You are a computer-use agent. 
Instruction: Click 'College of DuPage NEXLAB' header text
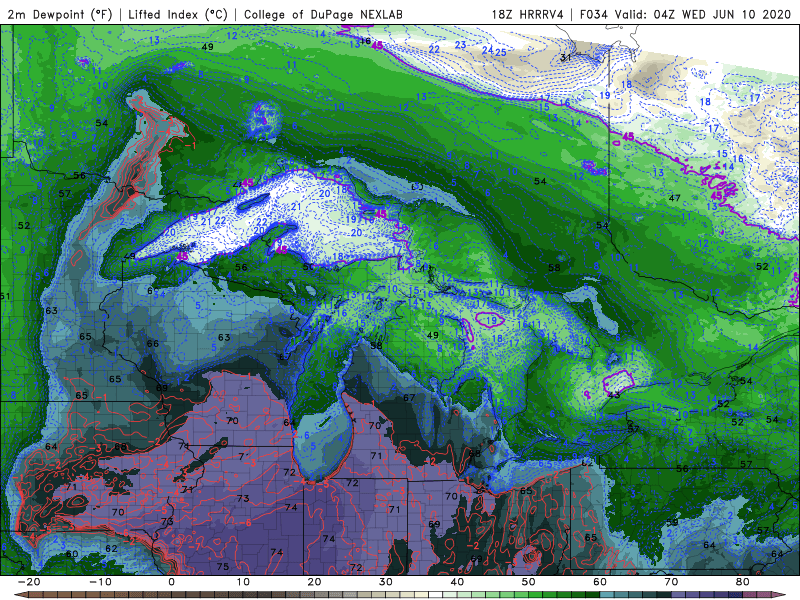[x=323, y=14]
